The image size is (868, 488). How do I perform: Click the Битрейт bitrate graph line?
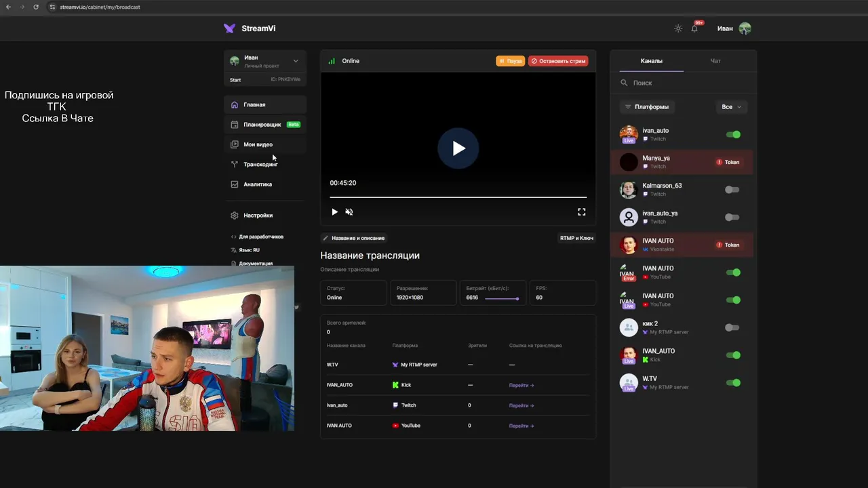pyautogui.click(x=502, y=298)
